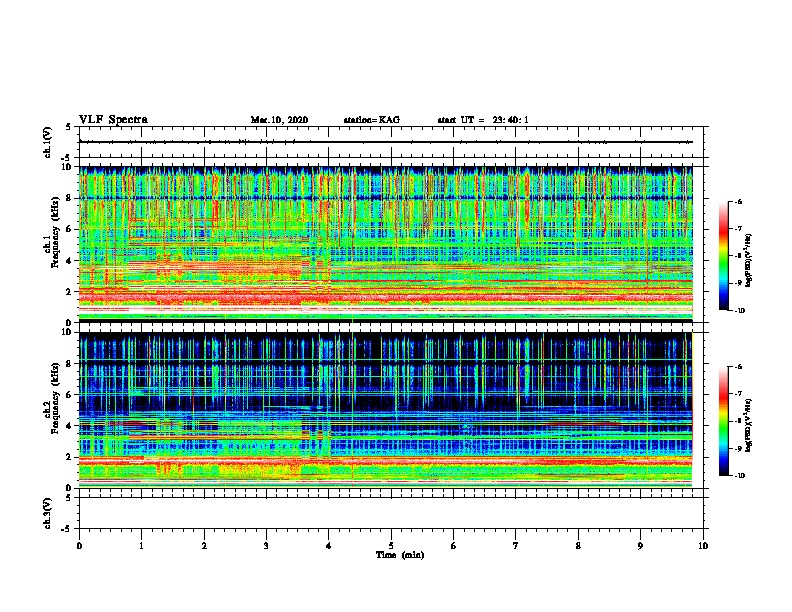Click the "4" kHz tick on ch.2 axis

(70, 426)
